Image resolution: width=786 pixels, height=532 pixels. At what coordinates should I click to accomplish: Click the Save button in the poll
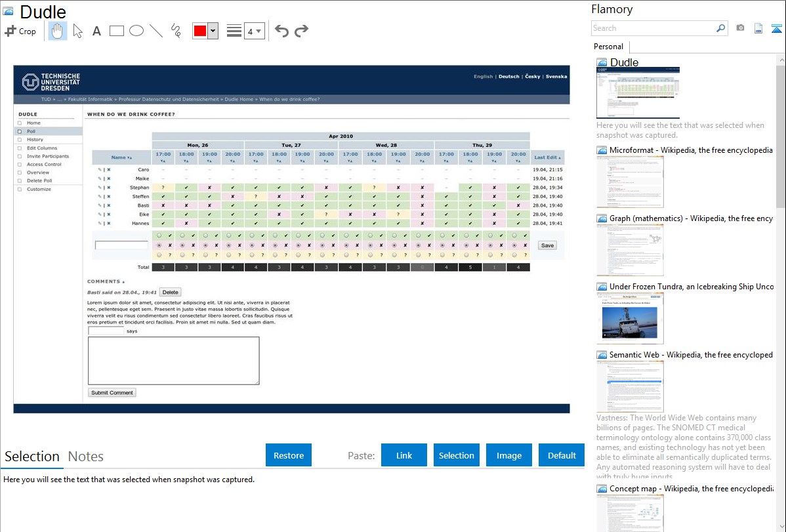click(547, 245)
